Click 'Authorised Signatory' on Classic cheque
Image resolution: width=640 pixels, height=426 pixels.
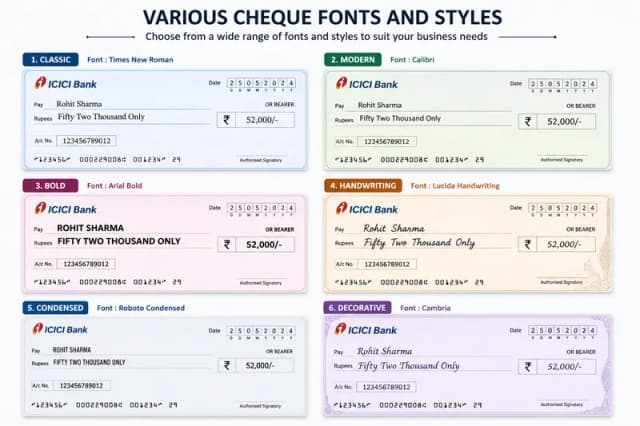261,160
